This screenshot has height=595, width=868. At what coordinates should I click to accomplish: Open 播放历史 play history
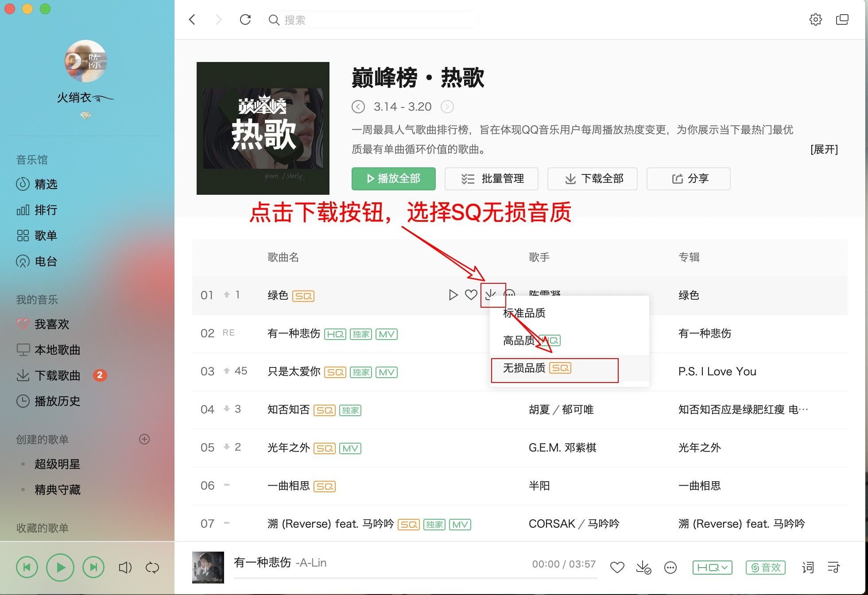(x=49, y=401)
